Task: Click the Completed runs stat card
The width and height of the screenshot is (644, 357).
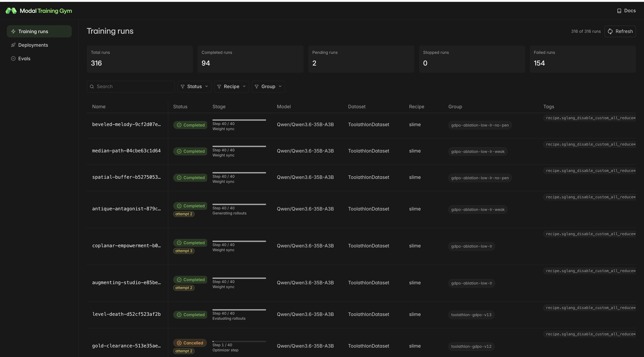Action: pyautogui.click(x=250, y=59)
